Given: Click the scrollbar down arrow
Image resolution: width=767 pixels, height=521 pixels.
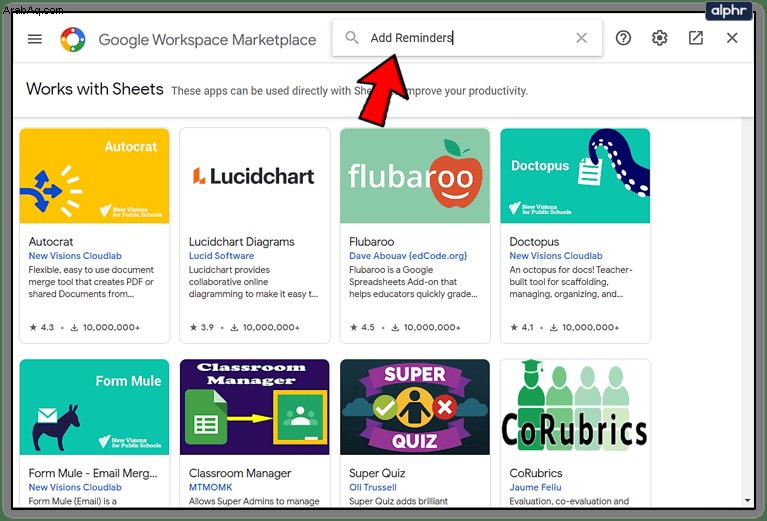Looking at the screenshot, I should [747, 500].
